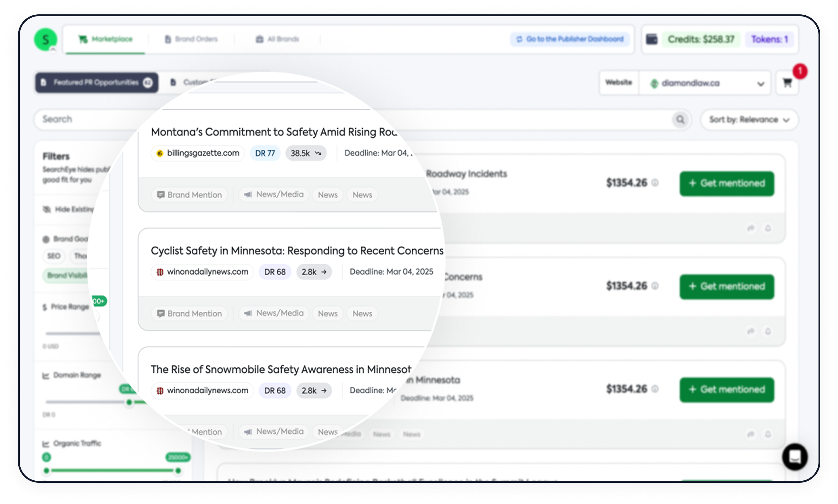Click the Filters panel heading
This screenshot has height=504, width=838.
tap(56, 156)
